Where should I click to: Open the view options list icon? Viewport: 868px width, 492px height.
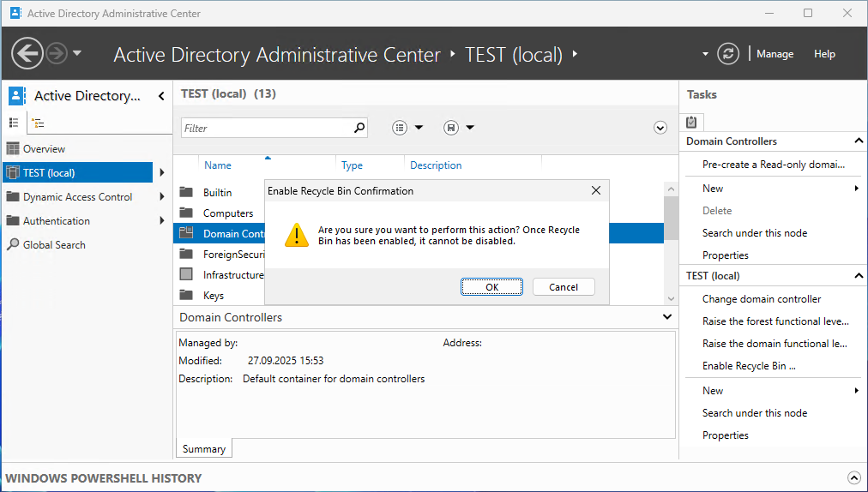(x=400, y=128)
